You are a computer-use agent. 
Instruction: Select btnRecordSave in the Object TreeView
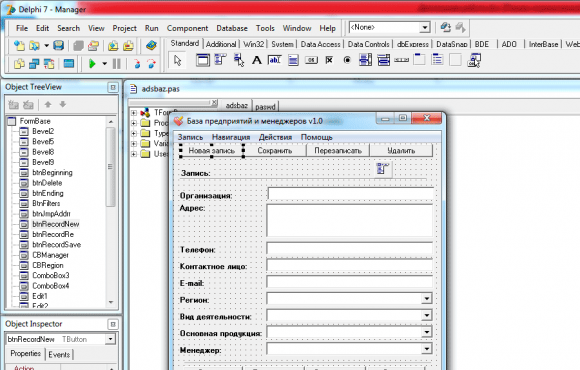[x=57, y=245]
